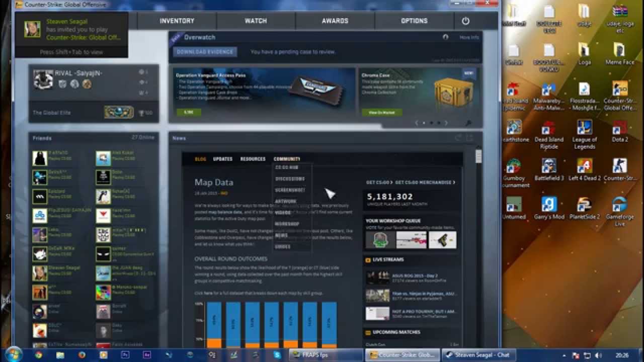The width and height of the screenshot is (644, 362).
Task: Click the Global Elite rank badge
Action: click(119, 112)
